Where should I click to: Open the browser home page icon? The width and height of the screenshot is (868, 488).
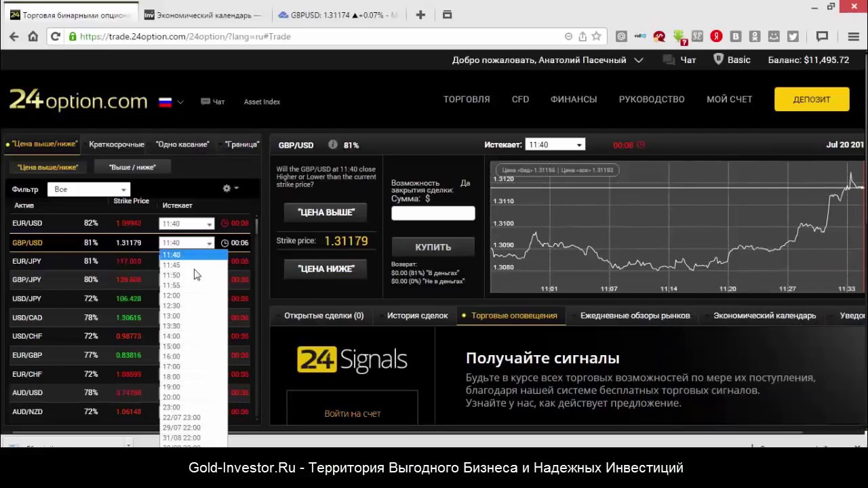pos(33,37)
